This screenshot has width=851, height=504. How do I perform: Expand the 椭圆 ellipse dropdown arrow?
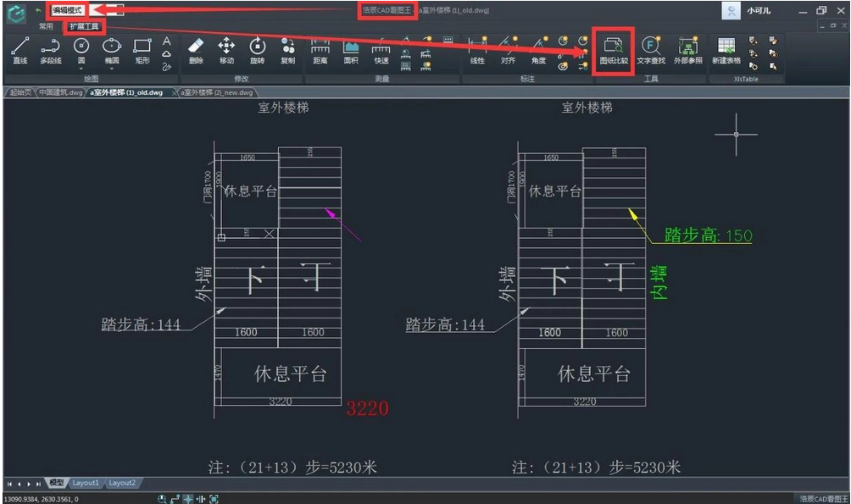tap(112, 69)
